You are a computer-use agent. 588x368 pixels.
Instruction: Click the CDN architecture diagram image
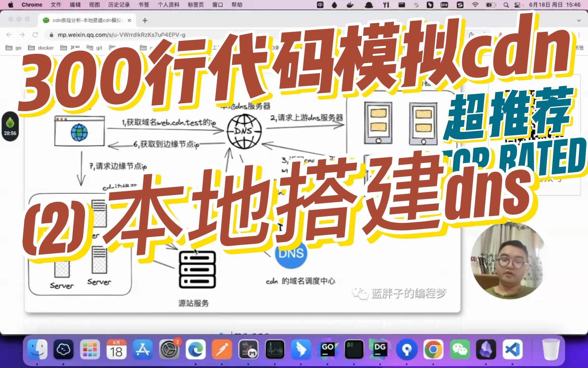click(242, 194)
